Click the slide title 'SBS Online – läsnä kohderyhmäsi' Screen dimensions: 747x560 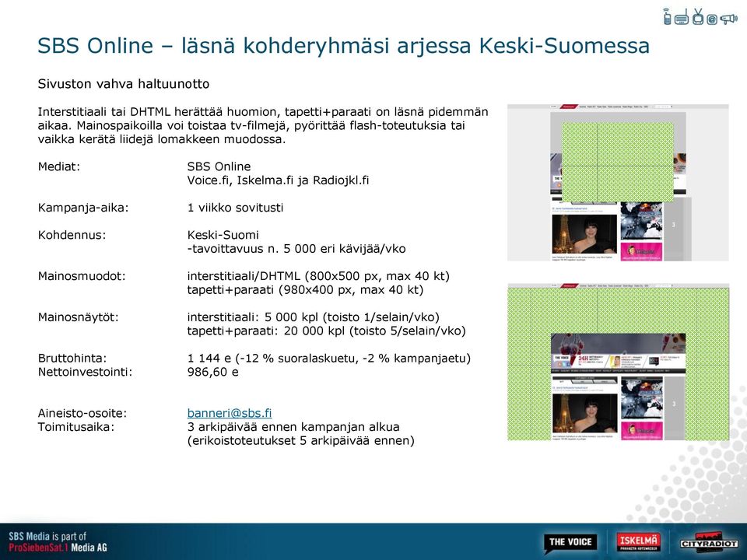pyautogui.click(x=343, y=46)
